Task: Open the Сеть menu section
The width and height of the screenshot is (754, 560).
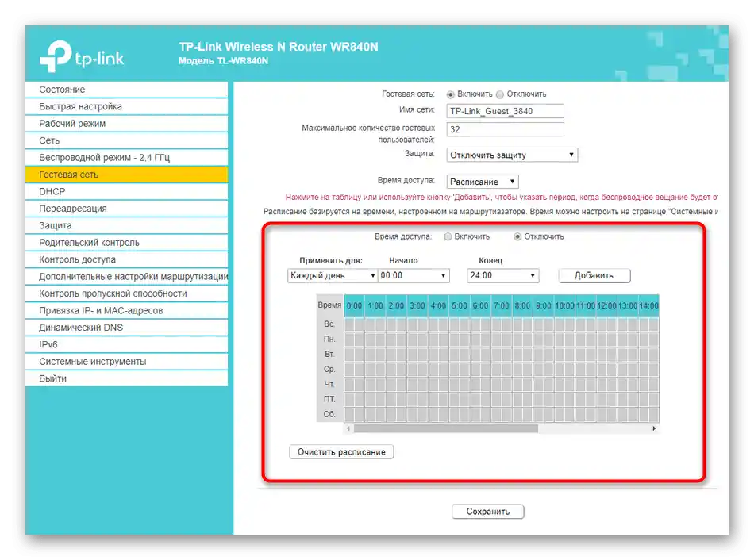Action: tap(126, 140)
